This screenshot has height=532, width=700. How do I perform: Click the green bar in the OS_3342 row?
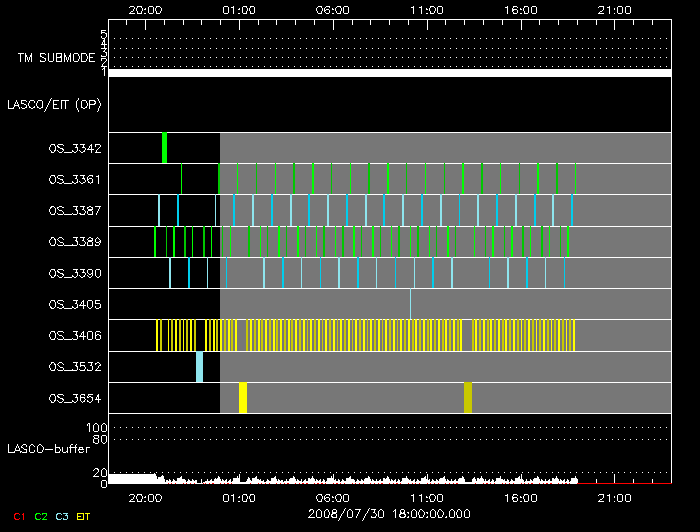pyautogui.click(x=164, y=148)
